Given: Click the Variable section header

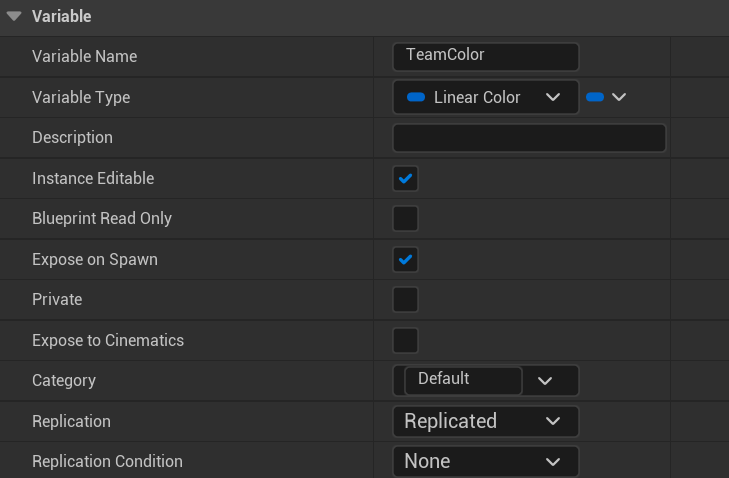Looking at the screenshot, I should 62,16.
